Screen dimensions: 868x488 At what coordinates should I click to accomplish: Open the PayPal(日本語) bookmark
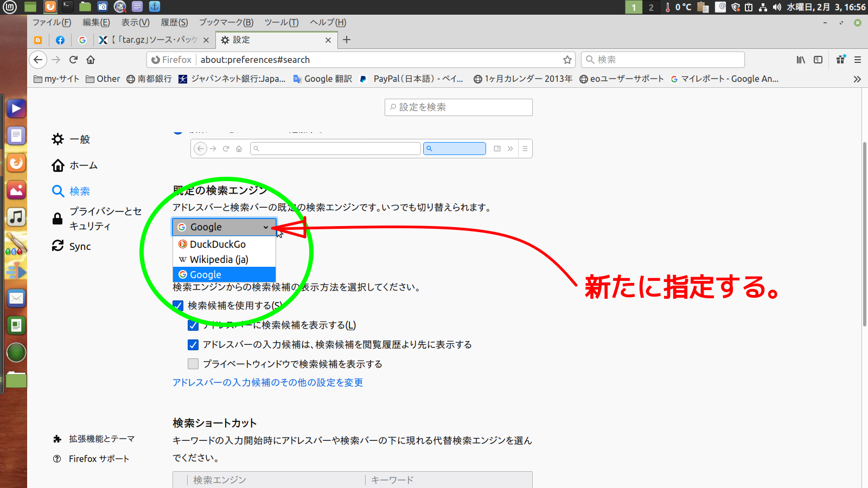tap(411, 79)
